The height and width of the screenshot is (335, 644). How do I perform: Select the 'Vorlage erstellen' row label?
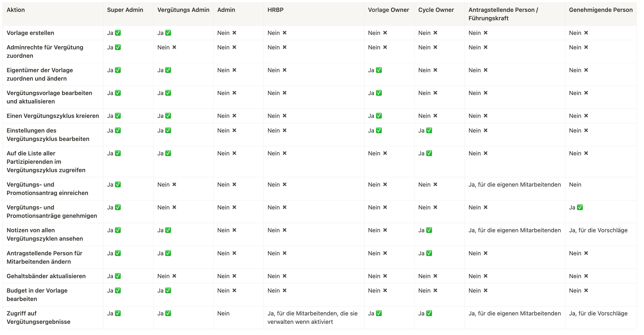click(x=30, y=33)
